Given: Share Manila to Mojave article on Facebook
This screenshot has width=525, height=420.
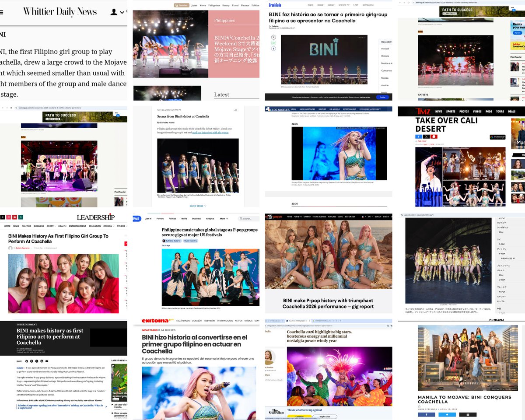Looking at the screenshot, I should click(427, 414).
